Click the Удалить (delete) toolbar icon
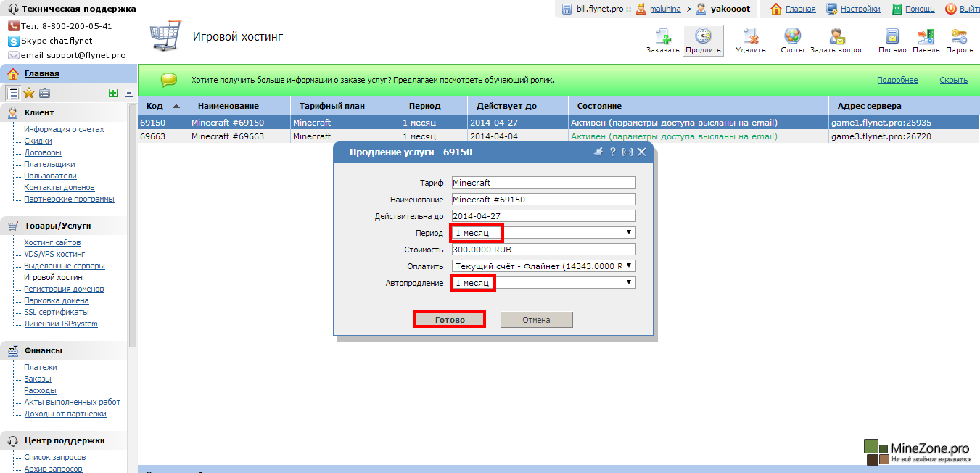Image resolution: width=980 pixels, height=473 pixels. tap(750, 37)
